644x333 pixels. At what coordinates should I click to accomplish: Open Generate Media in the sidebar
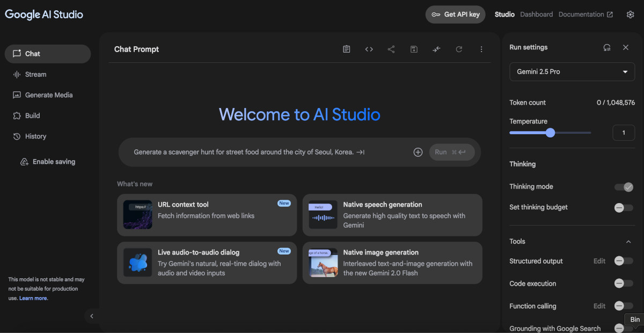click(48, 95)
